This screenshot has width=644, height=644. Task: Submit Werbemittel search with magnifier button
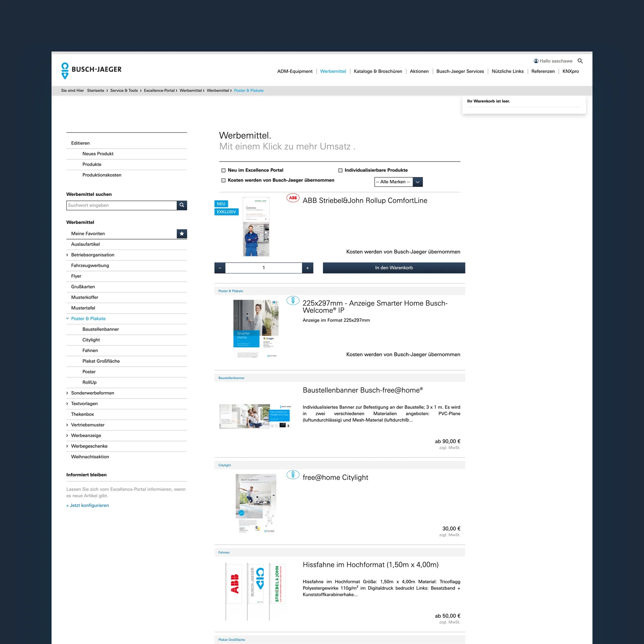pyautogui.click(x=182, y=205)
